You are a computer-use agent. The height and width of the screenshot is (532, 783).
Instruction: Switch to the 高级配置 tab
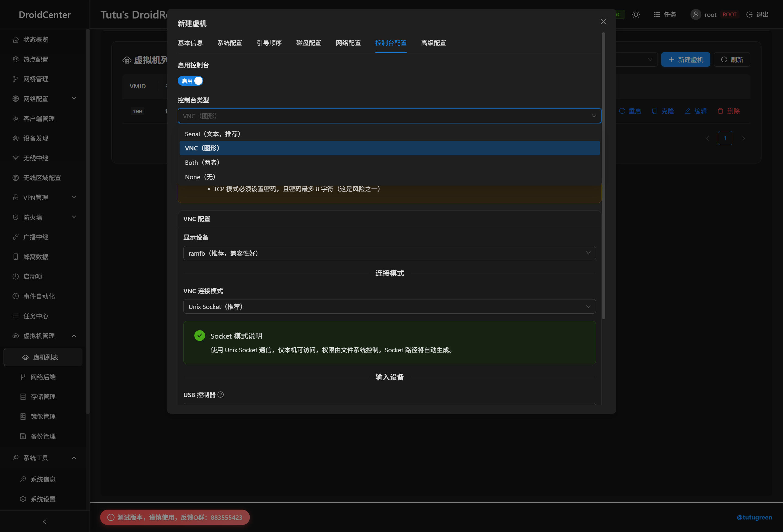click(433, 43)
